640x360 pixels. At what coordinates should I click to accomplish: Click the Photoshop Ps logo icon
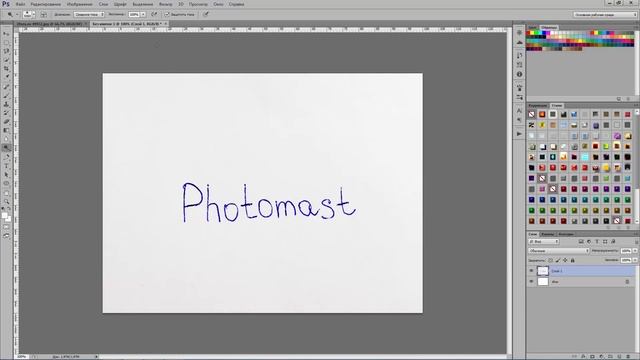[x=6, y=4]
